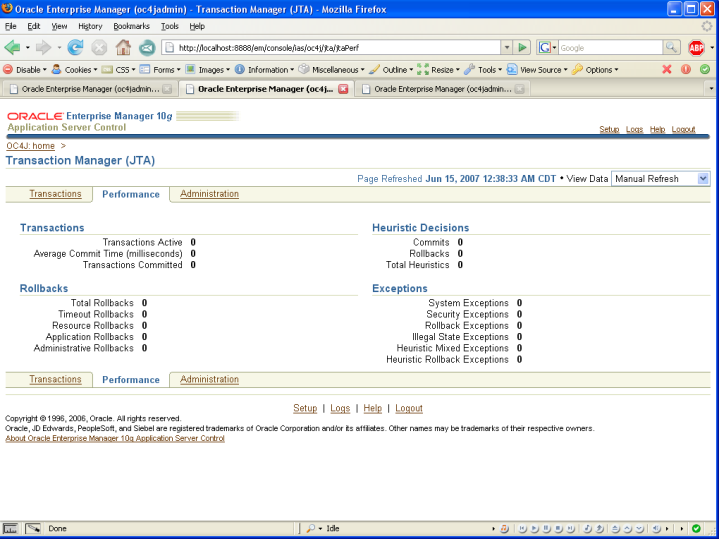Click the status bar magnifier icon

click(311, 528)
